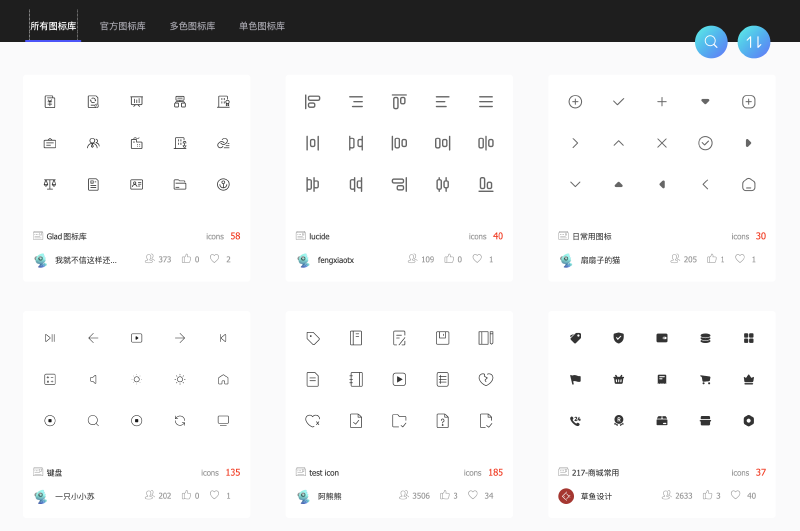Switch to 官方图标库 tab
The width and height of the screenshot is (800, 531).
(122, 26)
